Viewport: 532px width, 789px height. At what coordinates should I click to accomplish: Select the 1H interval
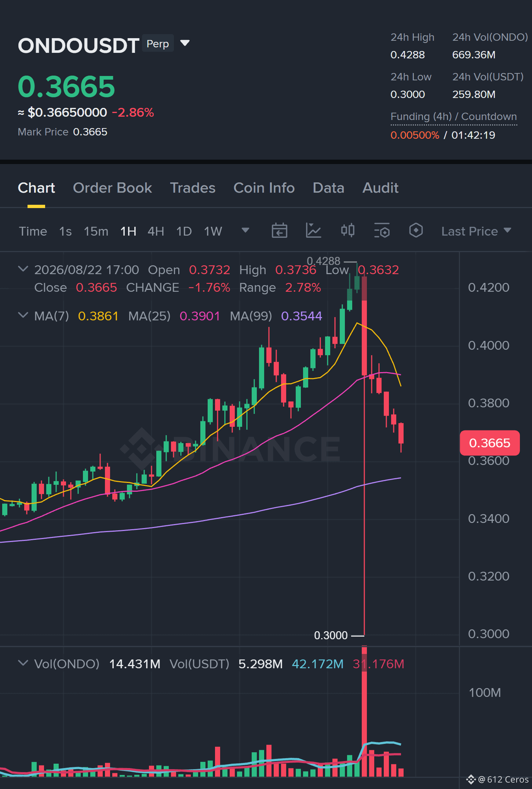pyautogui.click(x=128, y=232)
